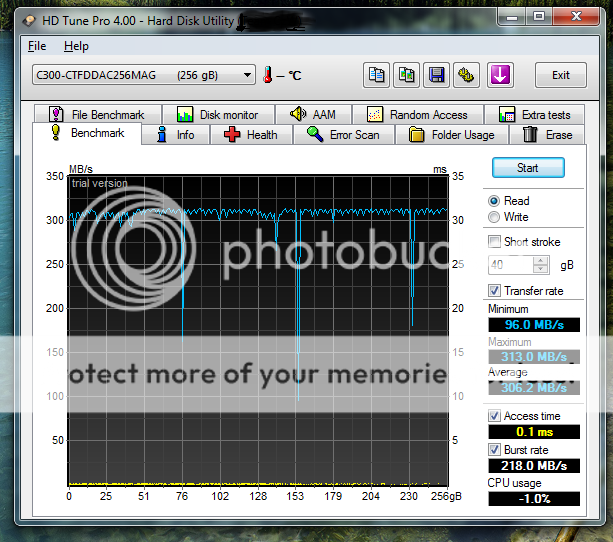Image resolution: width=613 pixels, height=542 pixels.
Task: Switch to the Random Access tab
Action: (x=418, y=115)
